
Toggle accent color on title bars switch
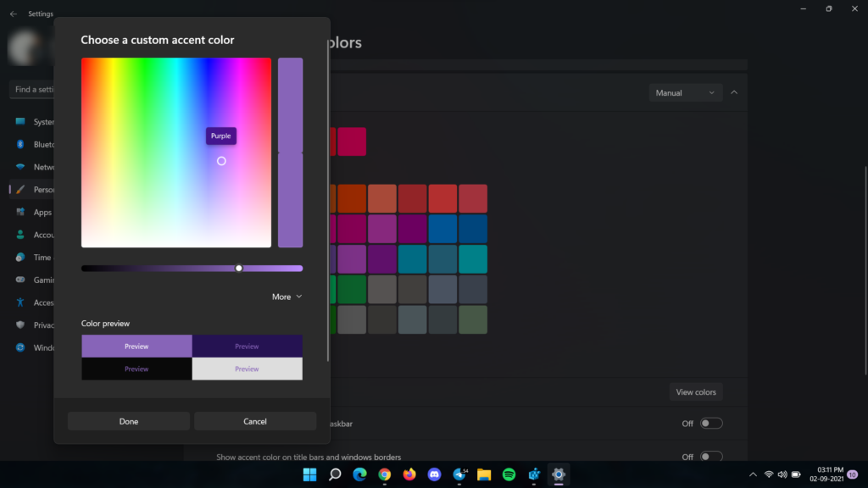pos(711,457)
